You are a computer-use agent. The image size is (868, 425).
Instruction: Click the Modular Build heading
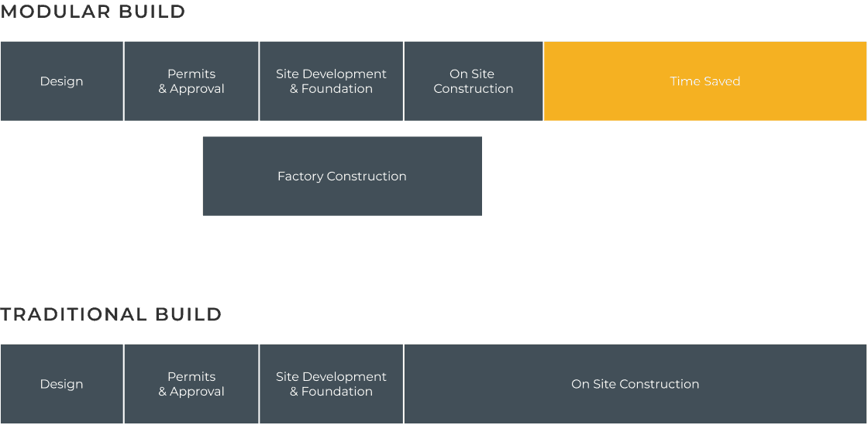[93, 12]
